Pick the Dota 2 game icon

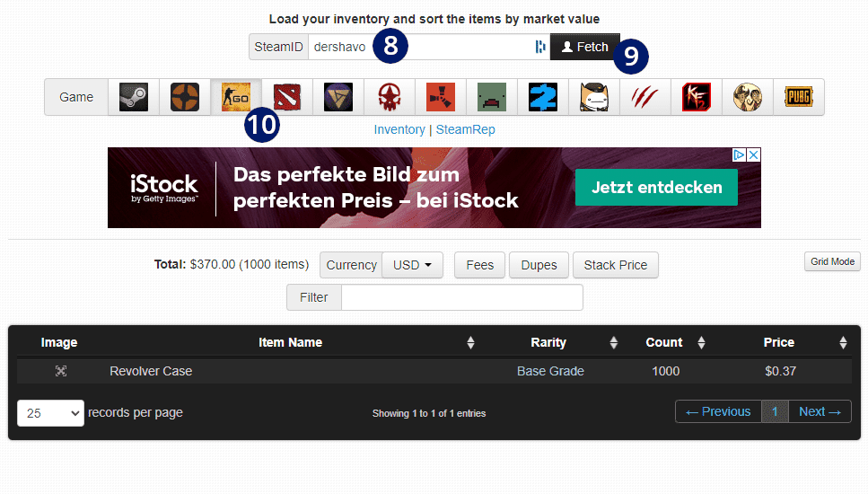click(x=286, y=97)
